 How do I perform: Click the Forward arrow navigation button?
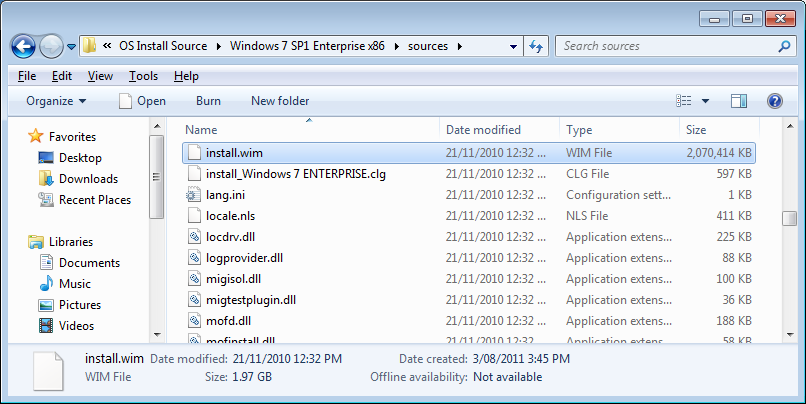pyautogui.click(x=51, y=47)
